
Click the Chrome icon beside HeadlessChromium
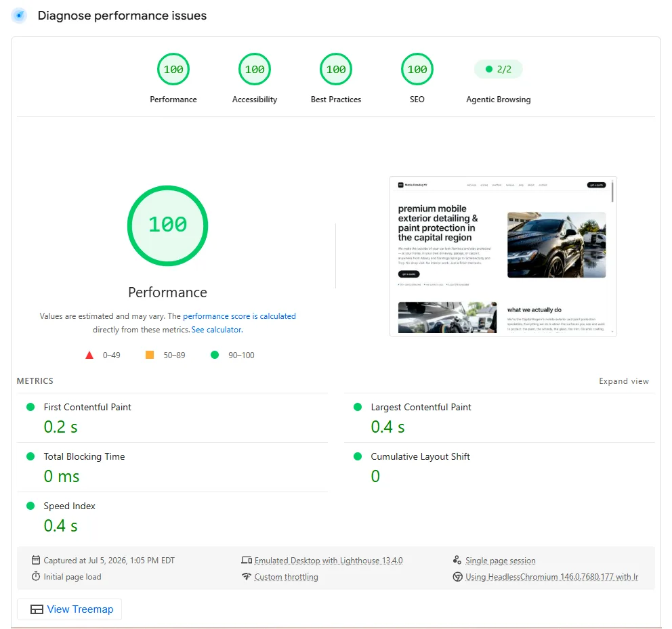(x=458, y=577)
